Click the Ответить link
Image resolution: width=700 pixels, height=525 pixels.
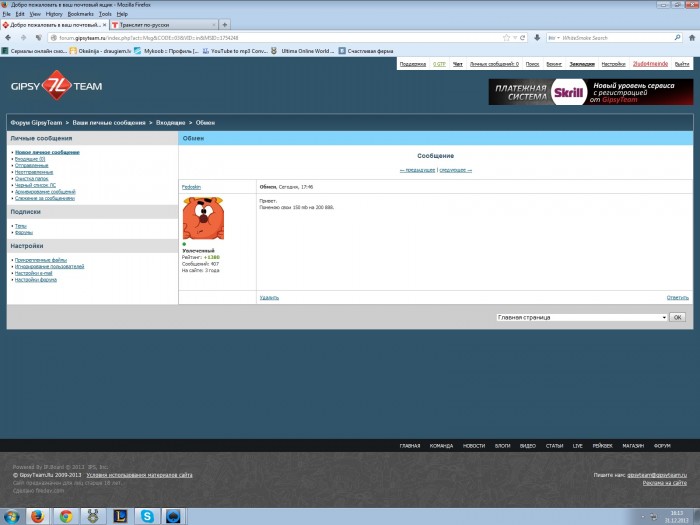pyautogui.click(x=678, y=298)
